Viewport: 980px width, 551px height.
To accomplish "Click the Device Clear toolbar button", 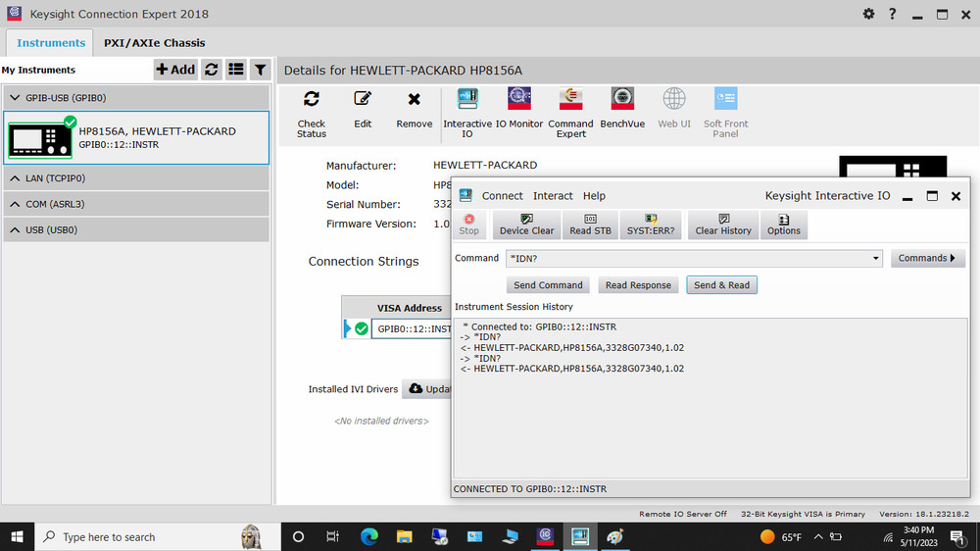I will 526,225.
